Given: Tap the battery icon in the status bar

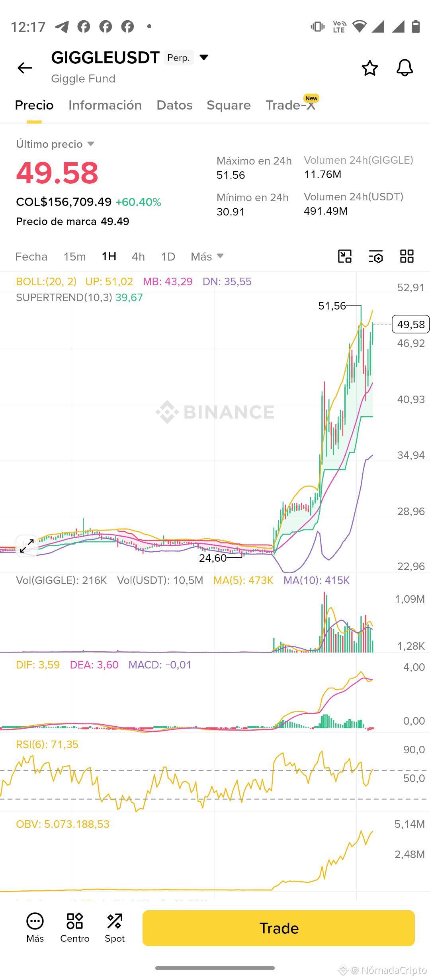Looking at the screenshot, I should (x=416, y=27).
